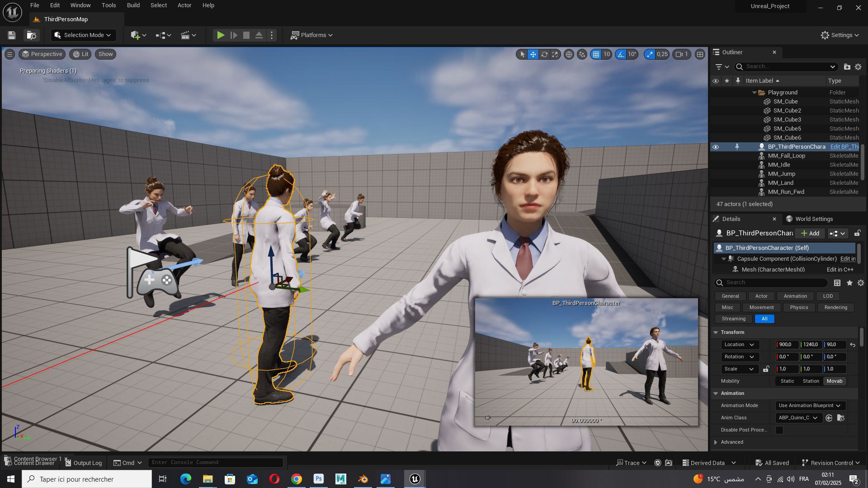Image resolution: width=868 pixels, height=488 pixels.
Task: Open the Content Browser via the folder-search toolbar icon
Action: click(32, 35)
